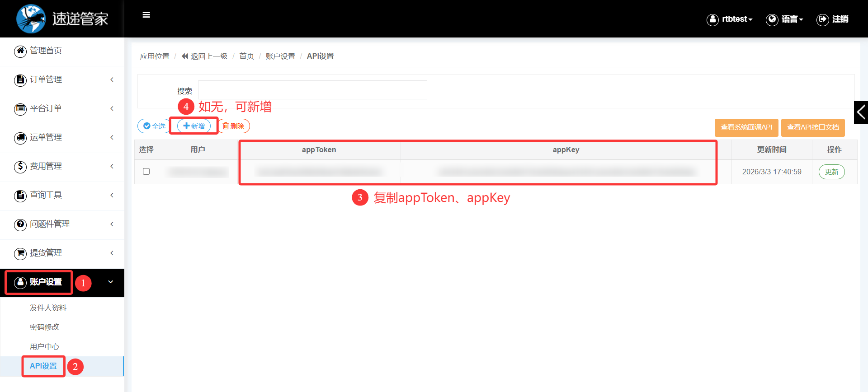Click the 账户设置 person icon
This screenshot has width=868, height=392.
[x=20, y=282]
